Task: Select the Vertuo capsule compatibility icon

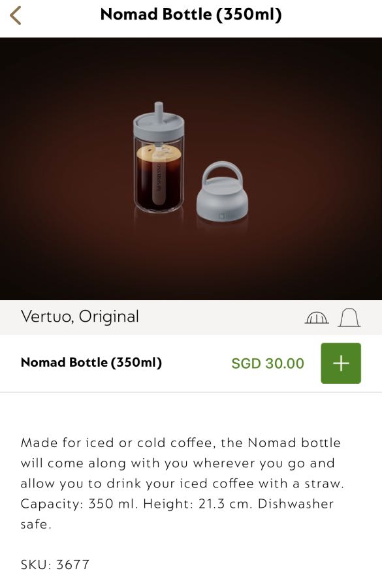Action: coord(317,318)
